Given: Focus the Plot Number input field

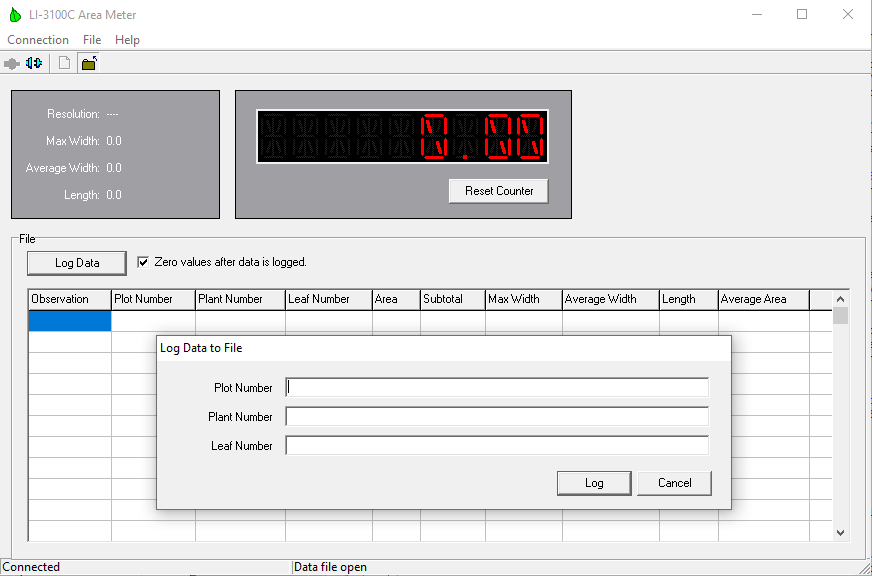Looking at the screenshot, I should (x=497, y=387).
